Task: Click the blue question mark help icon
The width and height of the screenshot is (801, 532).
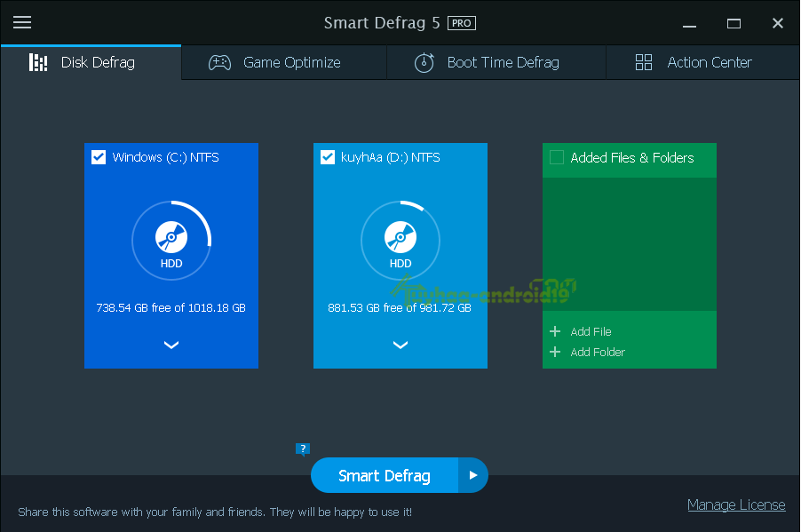Action: [303, 449]
